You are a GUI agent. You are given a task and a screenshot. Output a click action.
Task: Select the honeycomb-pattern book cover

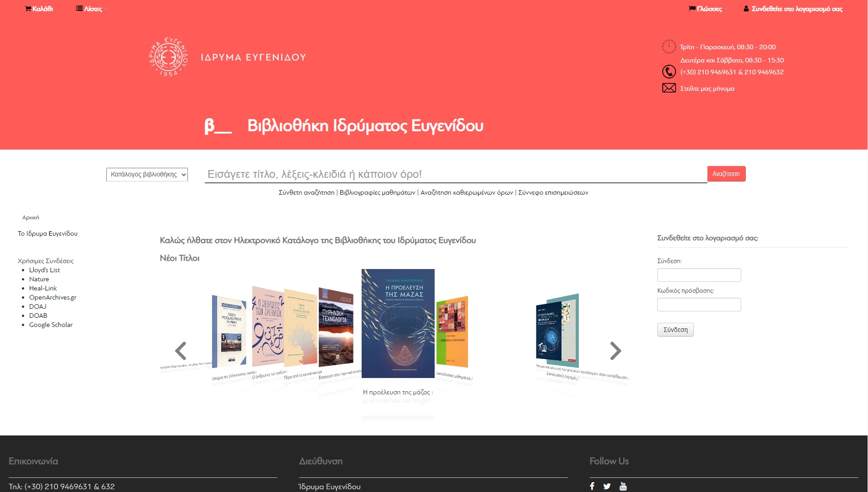click(x=301, y=327)
